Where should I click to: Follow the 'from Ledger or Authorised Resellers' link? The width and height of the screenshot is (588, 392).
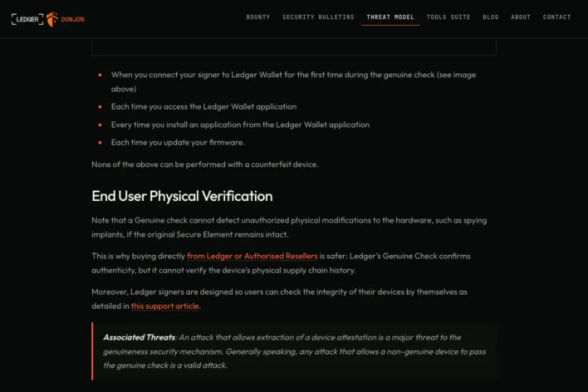[252, 256]
